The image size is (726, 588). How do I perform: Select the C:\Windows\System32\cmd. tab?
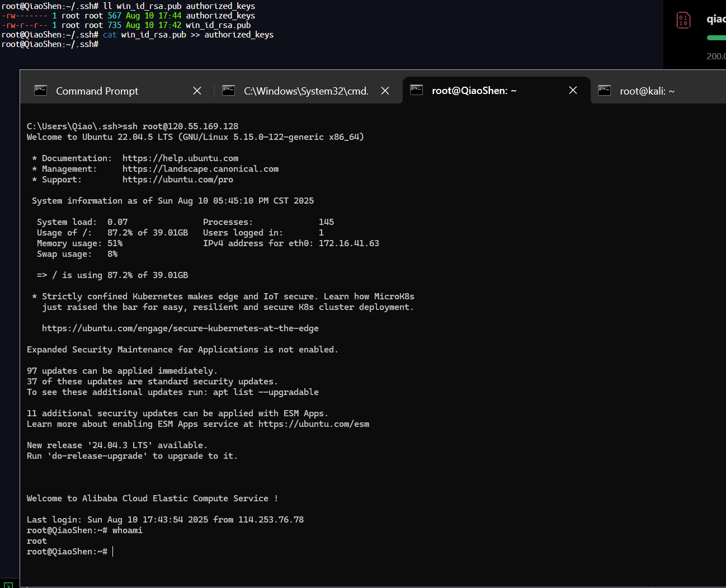tap(306, 91)
